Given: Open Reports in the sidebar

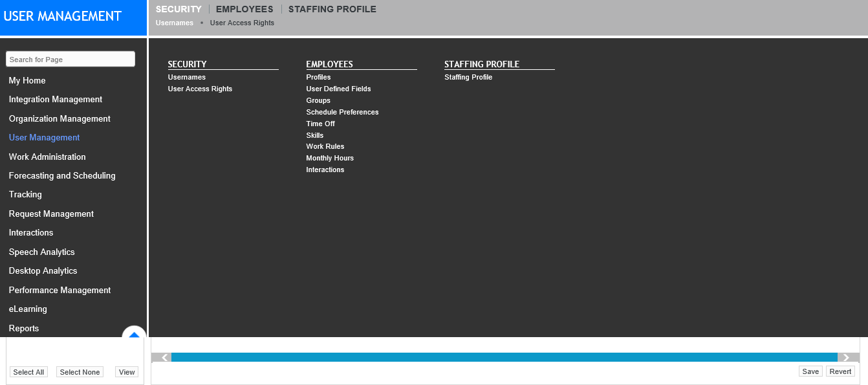Looking at the screenshot, I should coord(24,328).
